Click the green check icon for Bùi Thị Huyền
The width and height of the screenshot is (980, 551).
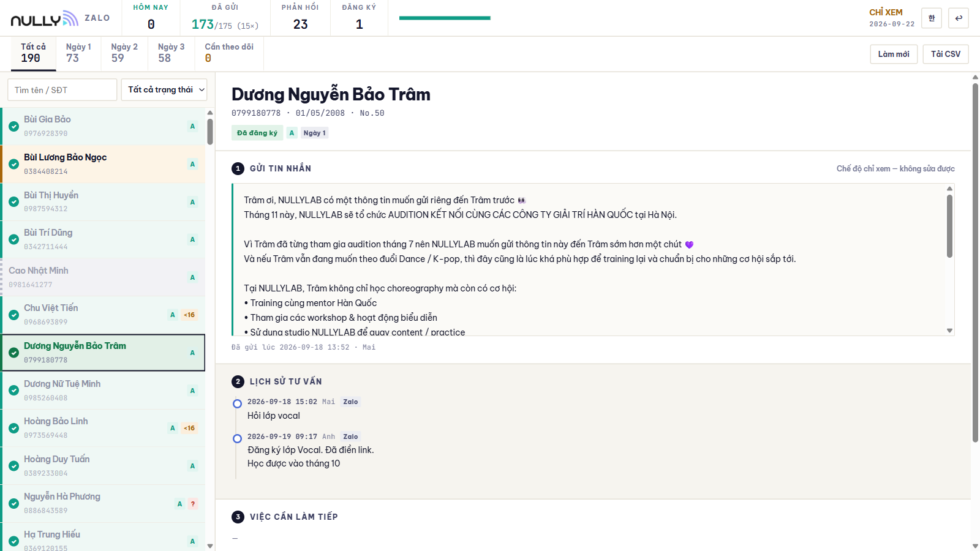pyautogui.click(x=13, y=202)
